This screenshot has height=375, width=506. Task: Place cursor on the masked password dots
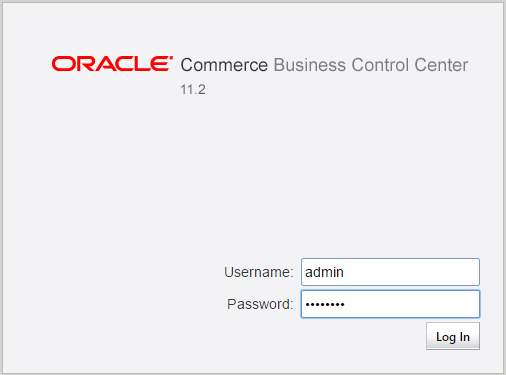(325, 304)
